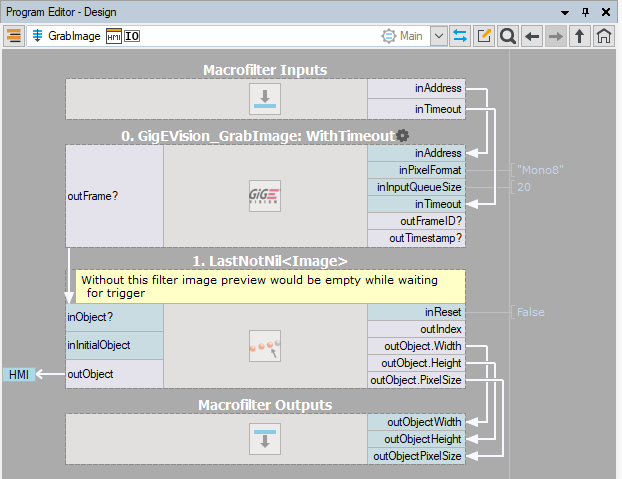Click the GigE Vision filter icon
Image resolution: width=622 pixels, height=479 pixels.
click(x=264, y=195)
